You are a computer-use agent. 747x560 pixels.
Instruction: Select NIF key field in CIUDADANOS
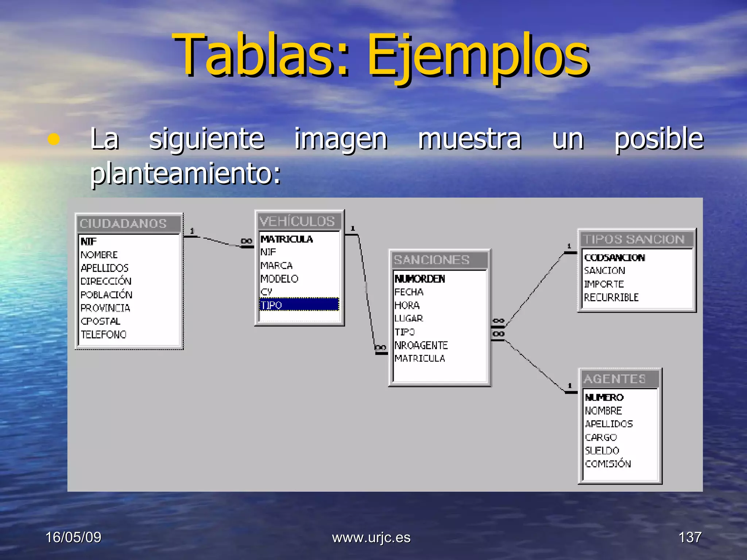[89, 241]
